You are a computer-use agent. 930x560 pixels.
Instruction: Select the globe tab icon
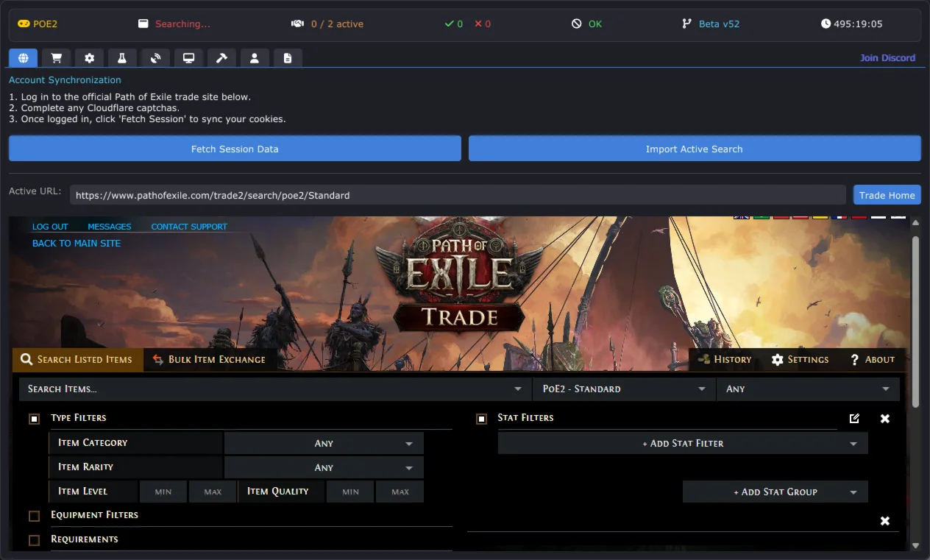coord(24,58)
